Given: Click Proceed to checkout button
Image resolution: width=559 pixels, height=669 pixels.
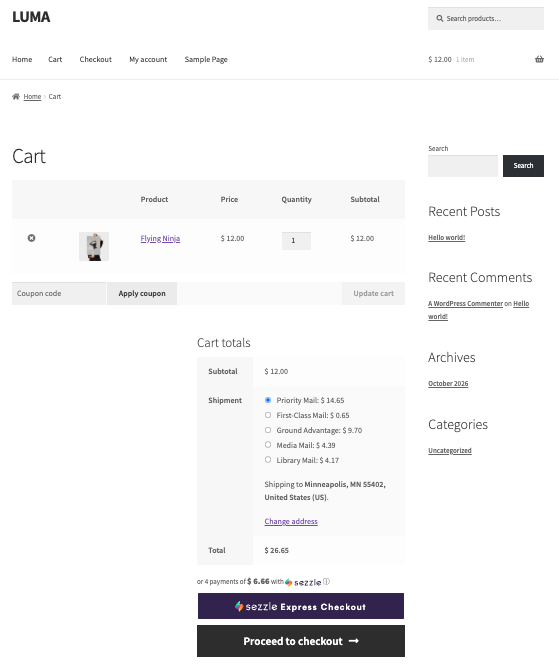Looking at the screenshot, I should [x=301, y=641].
